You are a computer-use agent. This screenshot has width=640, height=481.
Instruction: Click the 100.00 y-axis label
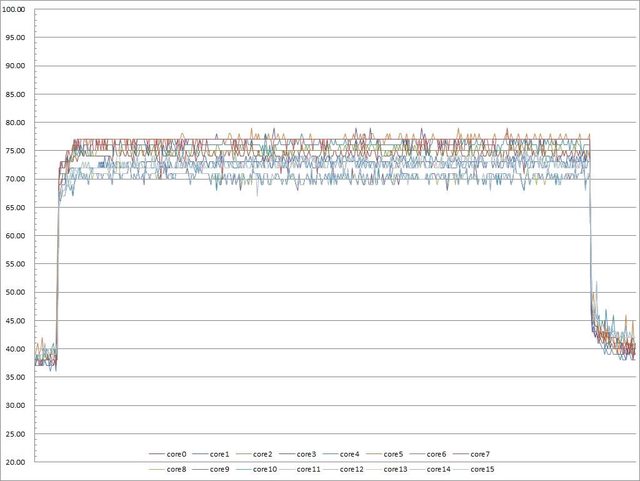(x=17, y=10)
